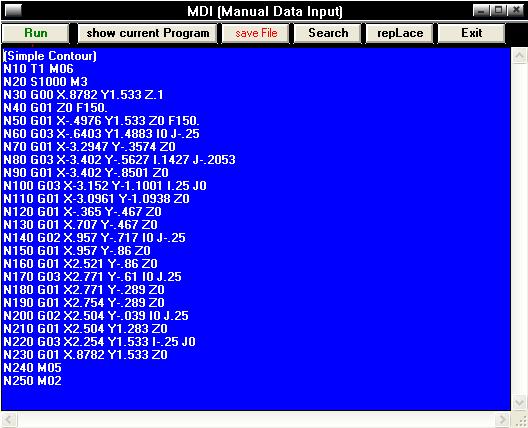This screenshot has height=428, width=528.
Task: Close the MDI window
Action: (x=515, y=11)
